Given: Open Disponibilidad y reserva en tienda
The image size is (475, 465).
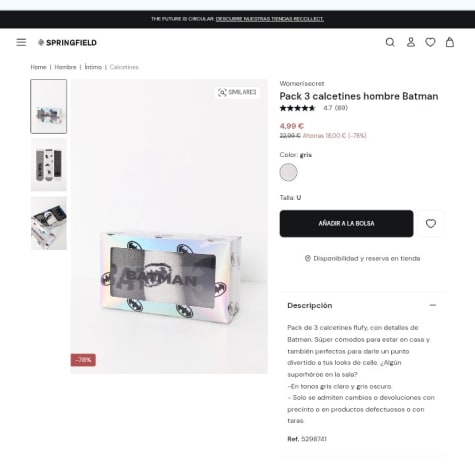Looking at the screenshot, I should (362, 258).
